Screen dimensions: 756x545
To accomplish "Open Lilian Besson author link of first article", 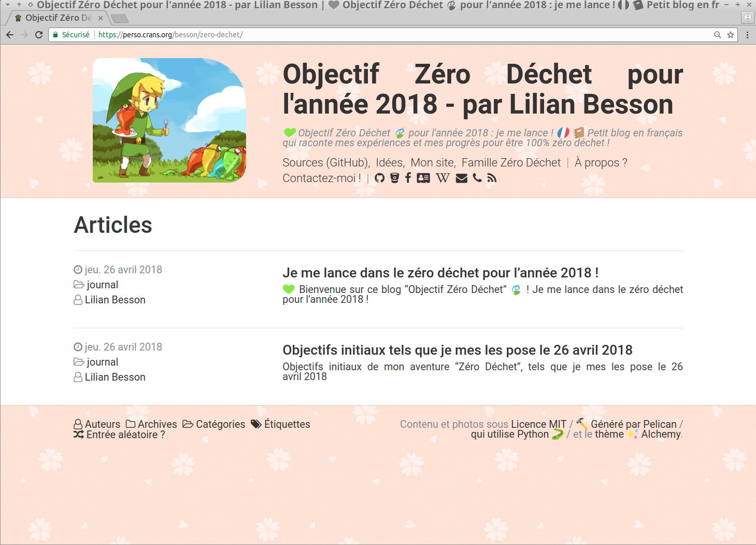I will [x=115, y=300].
